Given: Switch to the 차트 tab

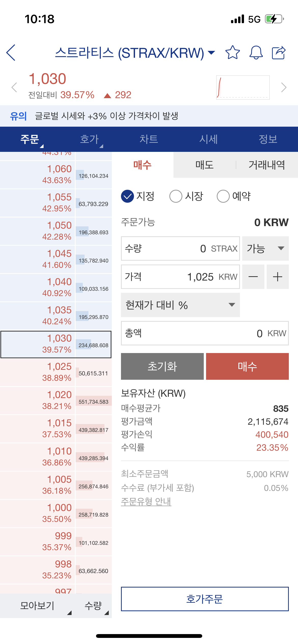Looking at the screenshot, I should [x=149, y=139].
